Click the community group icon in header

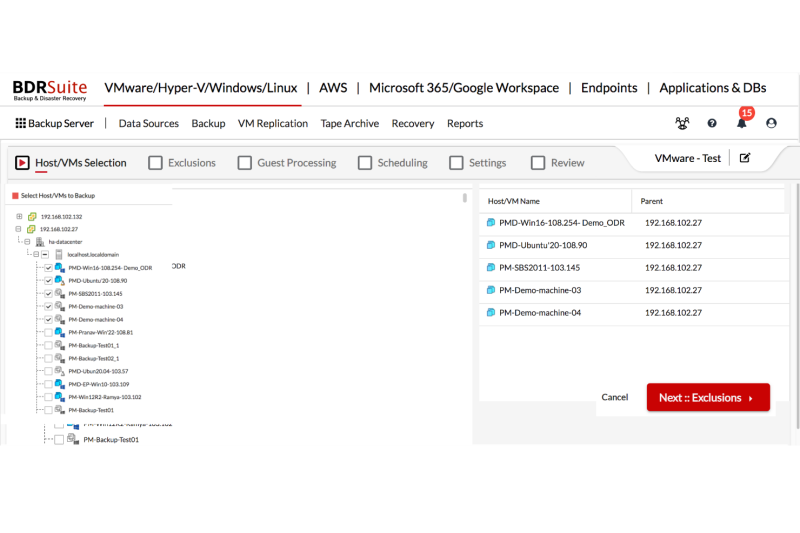[x=682, y=124]
